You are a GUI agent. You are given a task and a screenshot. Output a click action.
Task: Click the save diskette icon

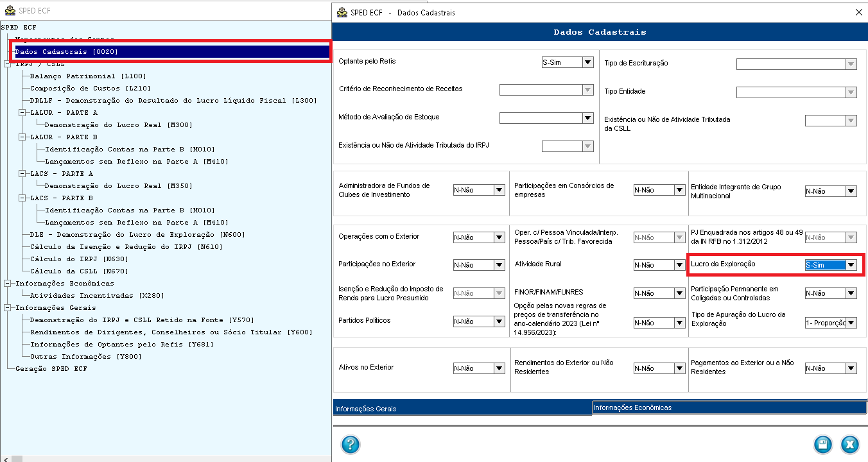[822, 444]
